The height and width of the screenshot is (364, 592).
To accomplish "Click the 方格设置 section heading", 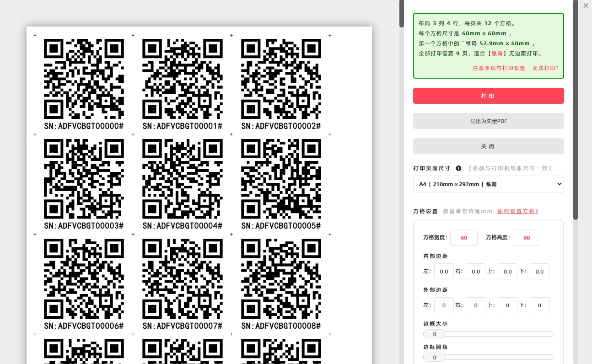I will click(x=425, y=211).
